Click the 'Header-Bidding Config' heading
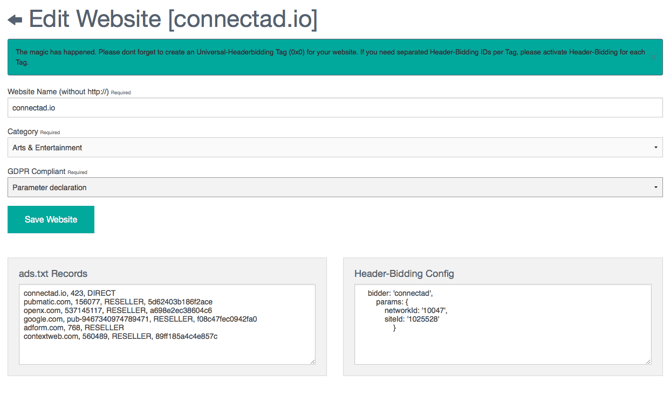 tap(404, 273)
